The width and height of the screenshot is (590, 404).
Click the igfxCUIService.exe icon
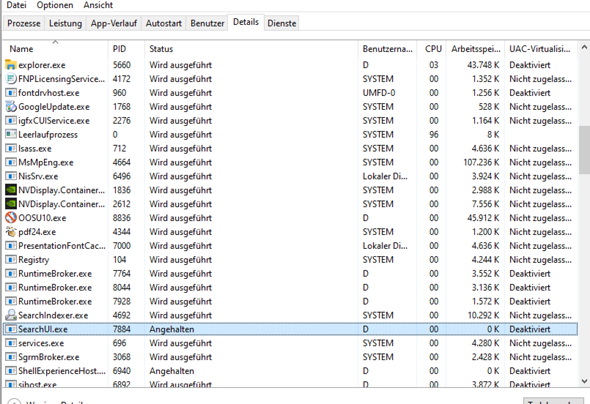tap(11, 120)
